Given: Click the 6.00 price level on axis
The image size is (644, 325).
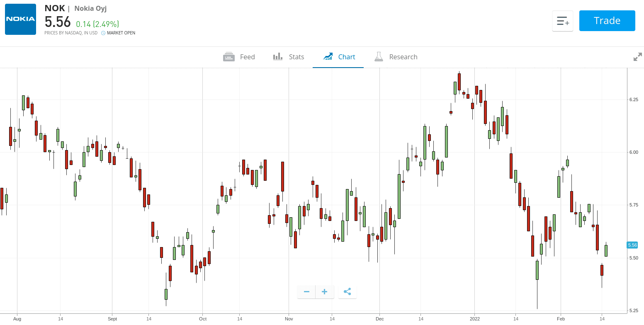Looking at the screenshot, I should click(x=633, y=152).
